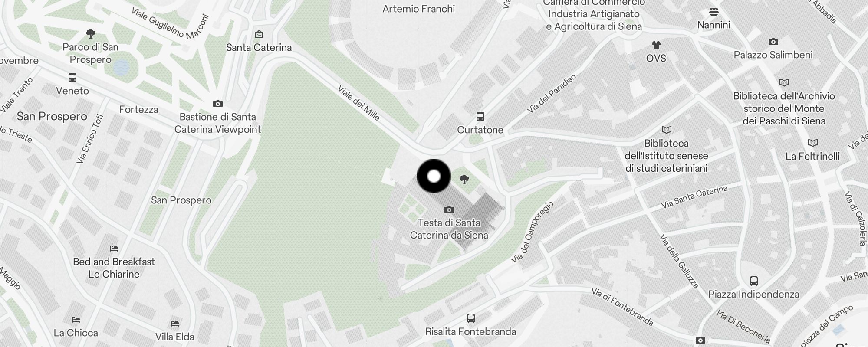The image size is (868, 347).
Task: Select the Bastione di Santa Caterina camera icon
Action: coord(218,104)
